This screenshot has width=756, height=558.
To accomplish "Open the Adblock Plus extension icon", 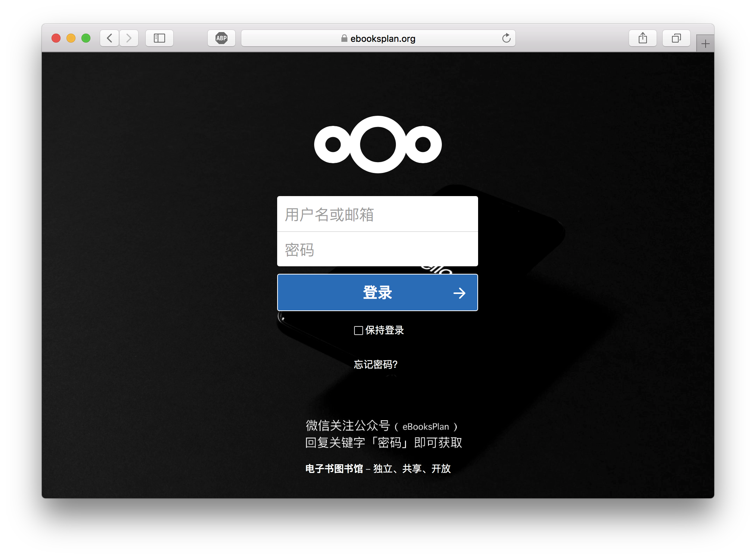I will coord(221,38).
